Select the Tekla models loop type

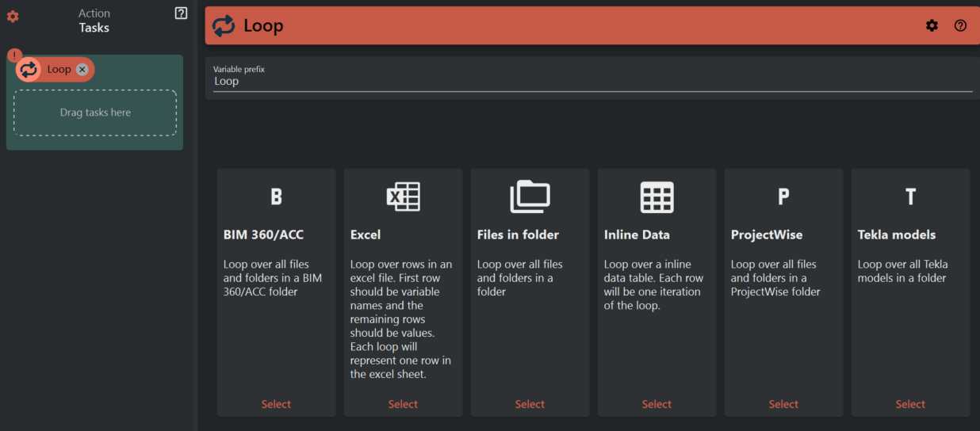[910, 404]
